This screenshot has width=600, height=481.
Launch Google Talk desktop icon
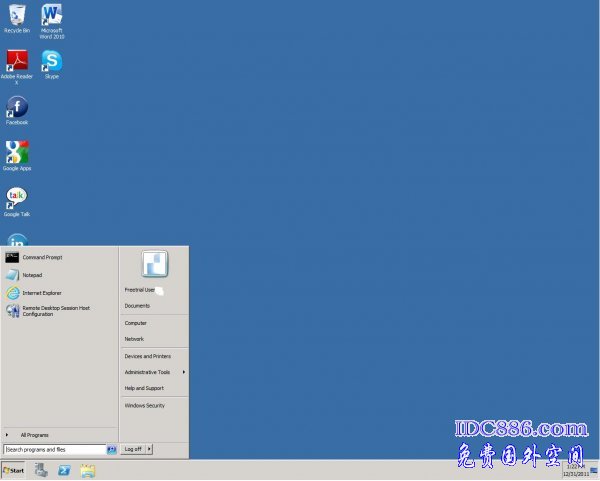pos(16,198)
